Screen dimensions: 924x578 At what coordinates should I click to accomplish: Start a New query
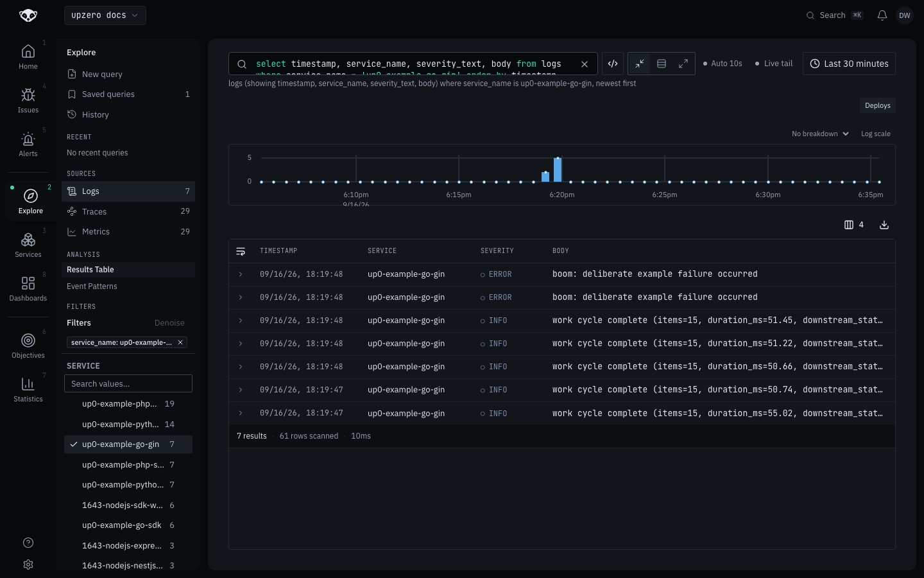[x=128, y=74]
